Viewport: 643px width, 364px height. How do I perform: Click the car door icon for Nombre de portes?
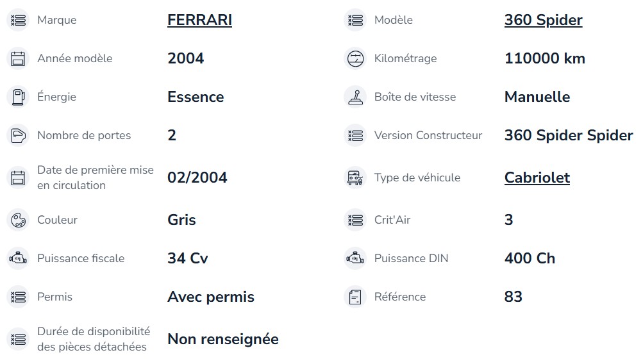tap(18, 136)
